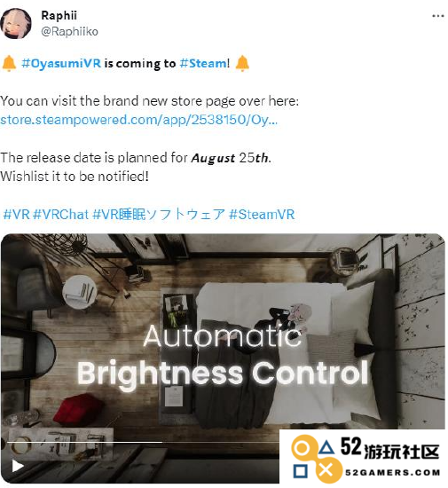Open the #SteamVR hashtag
The height and width of the screenshot is (488, 448).
262,215
